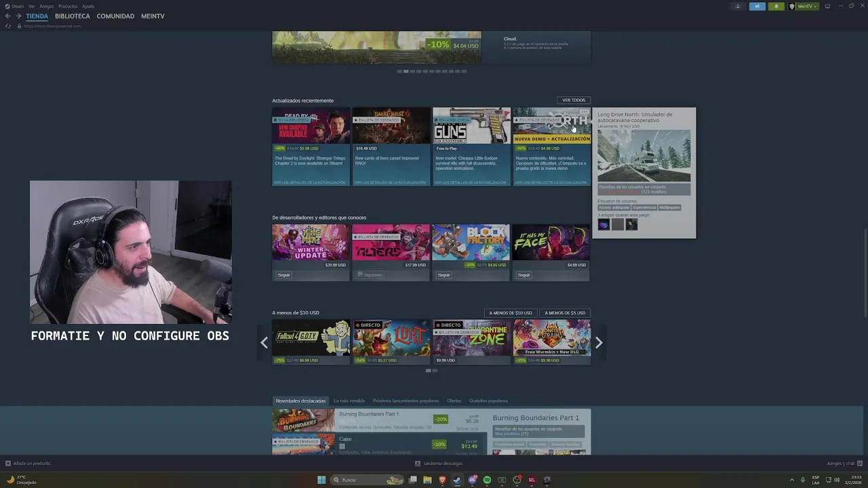868x488 pixels.
Task: Click the VER TODOS button for recent updates
Action: [573, 100]
